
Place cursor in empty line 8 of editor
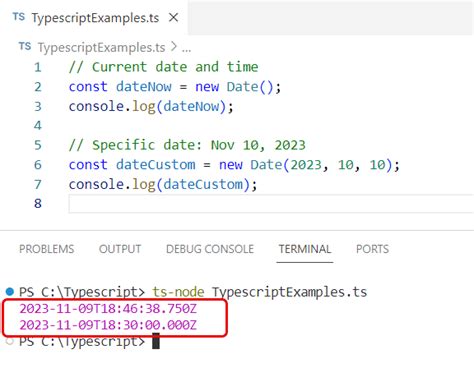[271, 204]
